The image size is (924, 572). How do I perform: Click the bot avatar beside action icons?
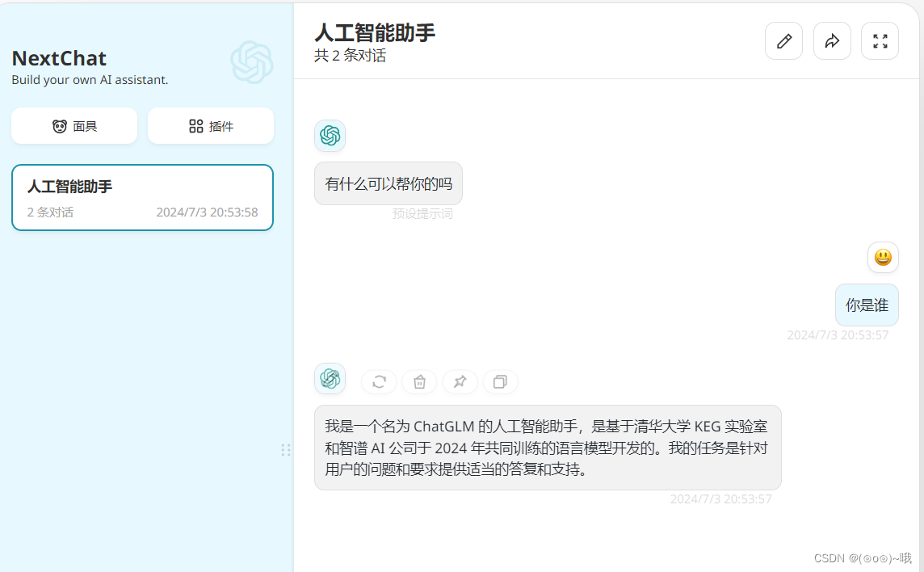coord(330,379)
